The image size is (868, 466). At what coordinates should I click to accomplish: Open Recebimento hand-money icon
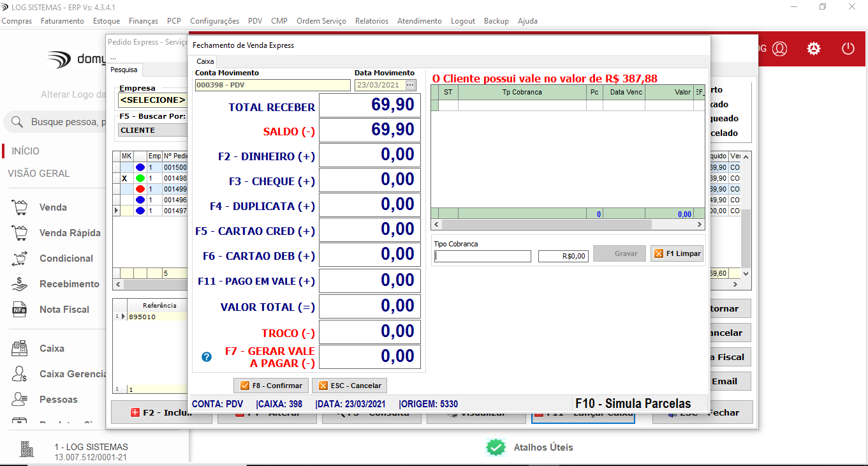(x=20, y=284)
